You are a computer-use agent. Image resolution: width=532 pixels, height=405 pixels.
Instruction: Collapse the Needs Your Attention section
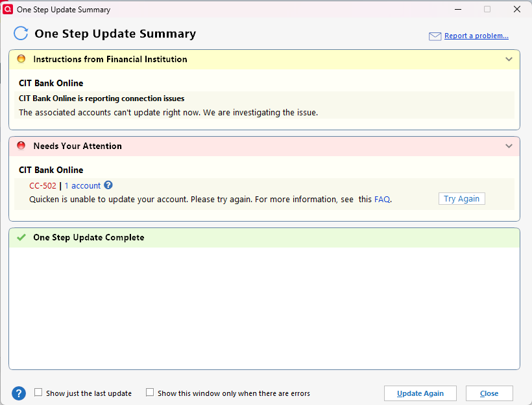pos(509,146)
